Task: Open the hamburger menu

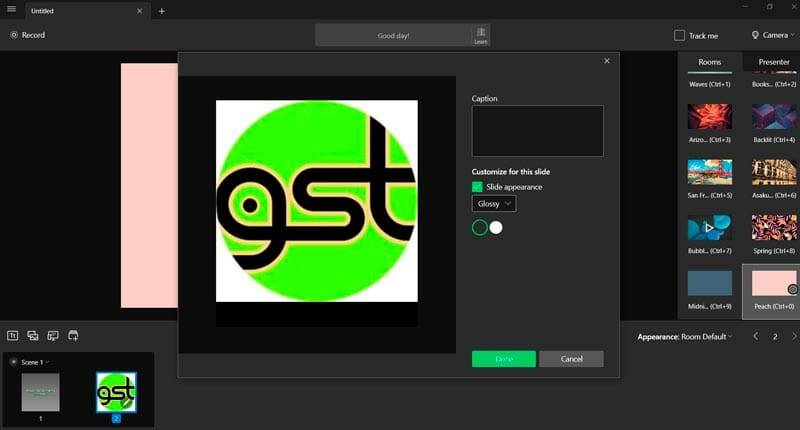Action: pos(11,10)
